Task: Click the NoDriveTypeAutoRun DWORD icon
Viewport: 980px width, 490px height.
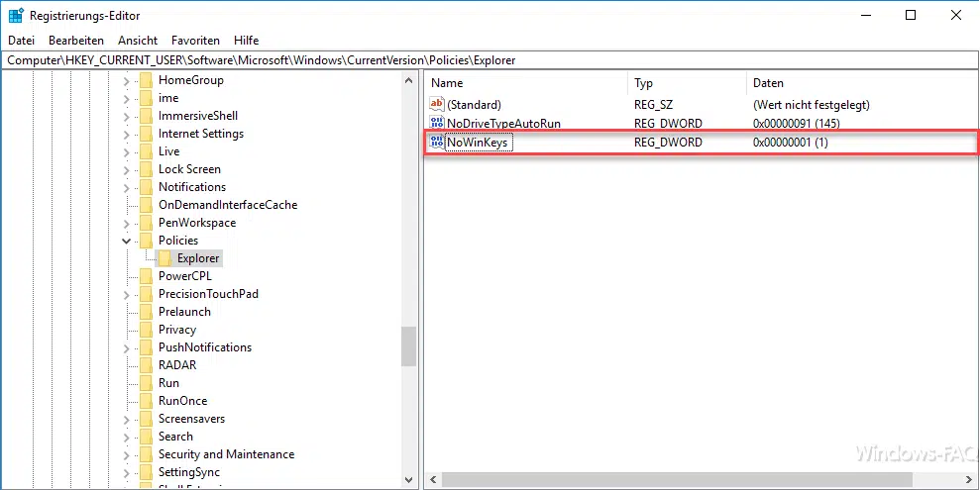Action: click(x=437, y=124)
